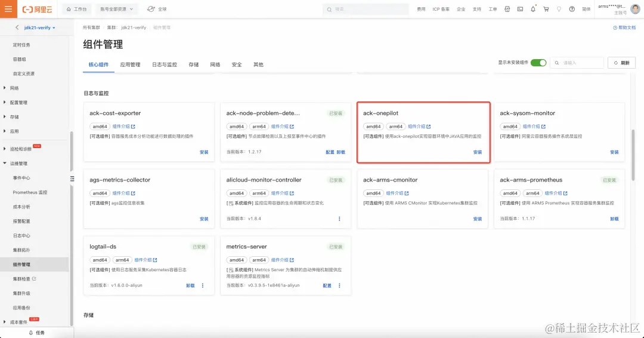Focus the top global search field
This screenshot has height=338, width=644.
[366, 9]
